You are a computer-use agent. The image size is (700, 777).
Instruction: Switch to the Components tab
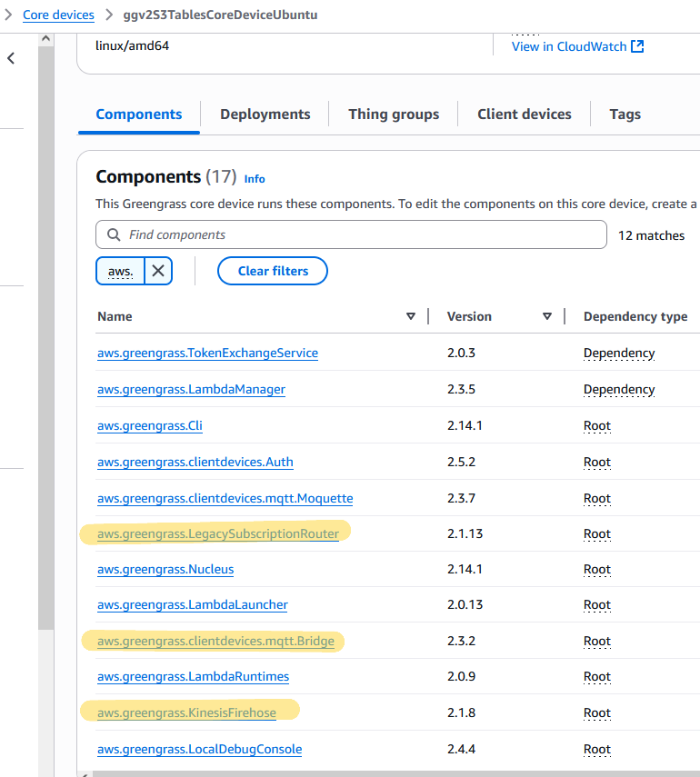click(139, 115)
